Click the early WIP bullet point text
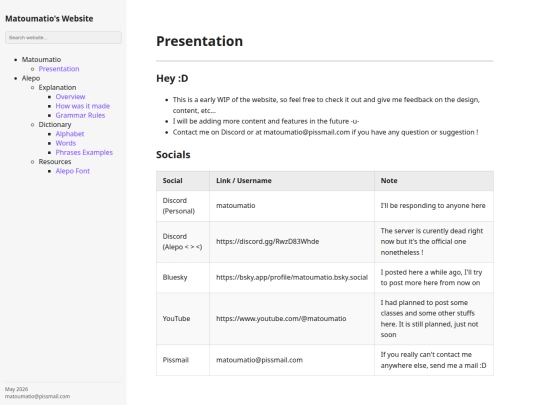The image size is (540, 405). tap(326, 105)
